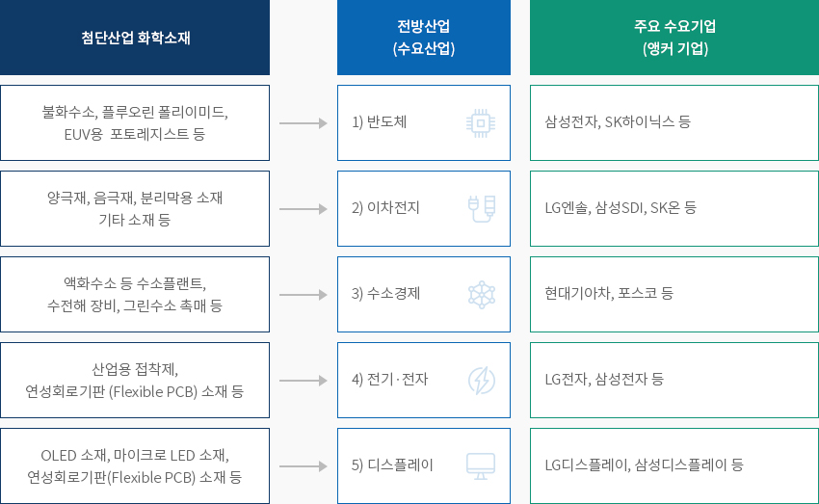Screen dimensions: 819x504
Task: Click the arrow pointing to 반도체
Action: [x=303, y=123]
